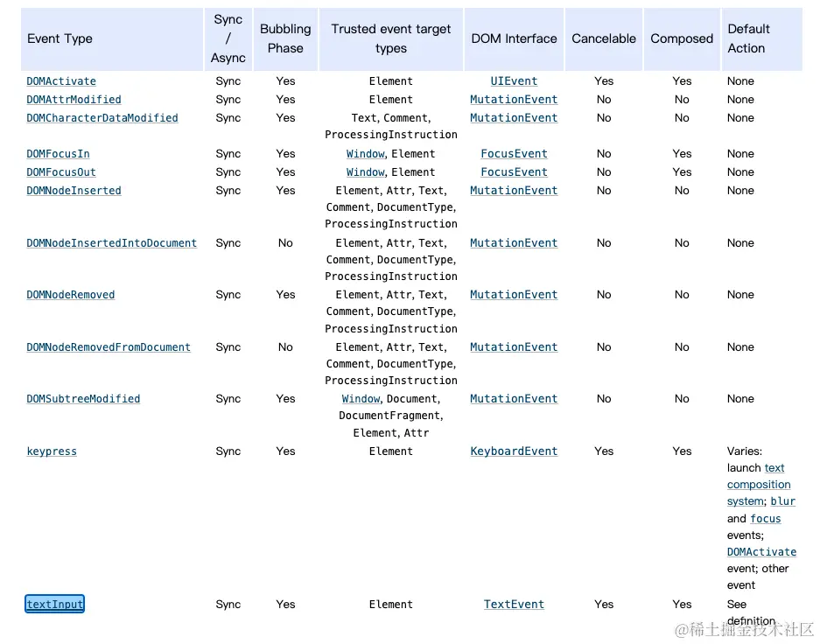Click the TextEvent interface link
This screenshot has width=820, height=644.
click(514, 605)
